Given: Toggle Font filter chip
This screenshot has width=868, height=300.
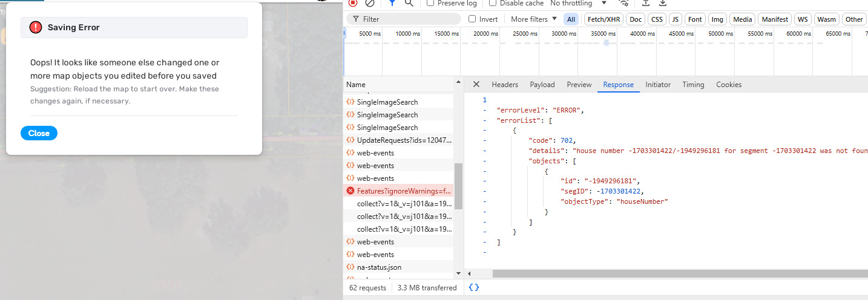Looking at the screenshot, I should pos(695,19).
